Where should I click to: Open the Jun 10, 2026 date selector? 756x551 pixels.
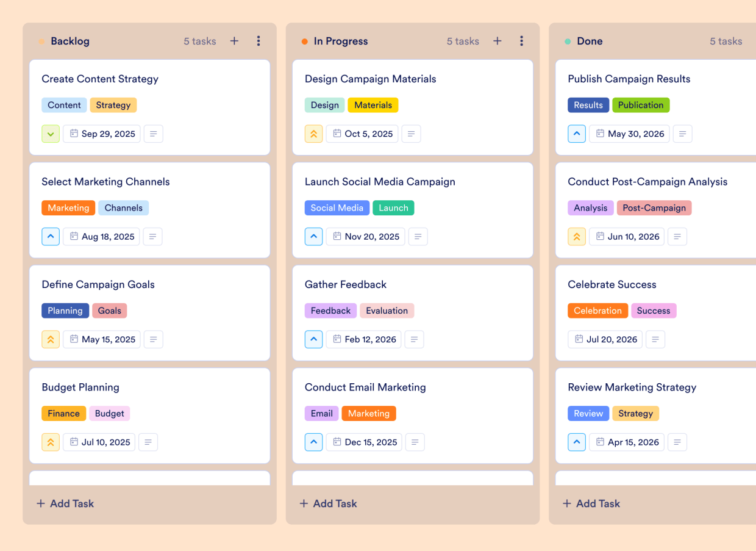pyautogui.click(x=626, y=236)
